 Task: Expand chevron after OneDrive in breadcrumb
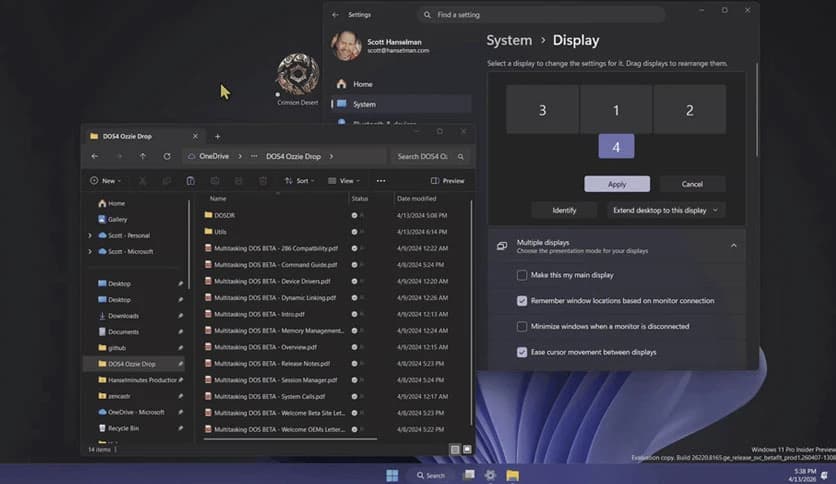tap(240, 156)
